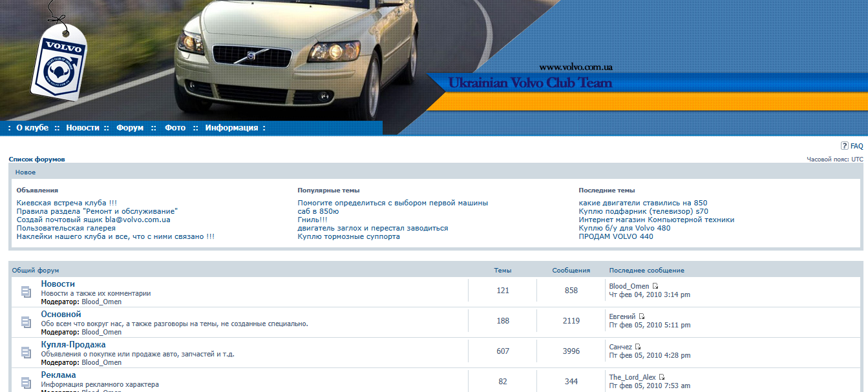Click the Новости forum folder icon
Image resolution: width=868 pixels, height=392 pixels.
click(26, 292)
